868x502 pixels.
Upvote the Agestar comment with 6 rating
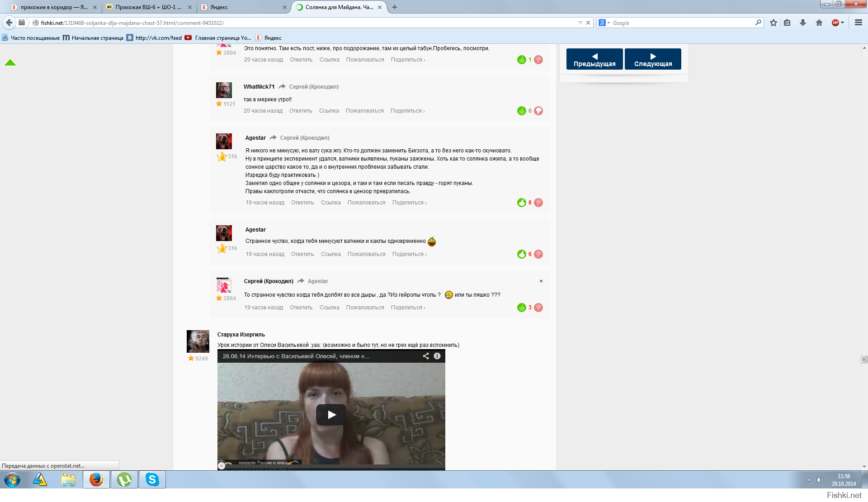[522, 254]
